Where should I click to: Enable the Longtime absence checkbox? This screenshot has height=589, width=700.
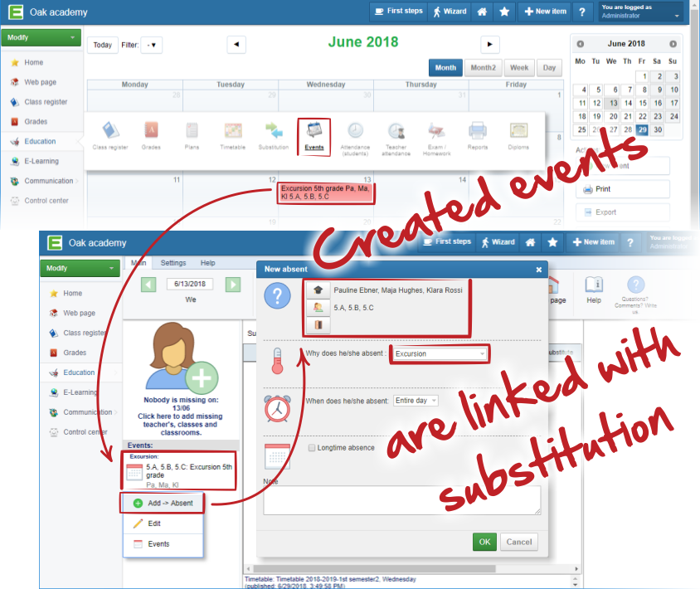click(312, 448)
